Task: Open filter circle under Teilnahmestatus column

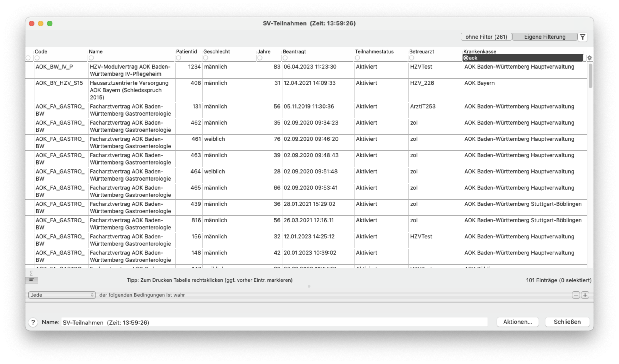Action: [357, 58]
